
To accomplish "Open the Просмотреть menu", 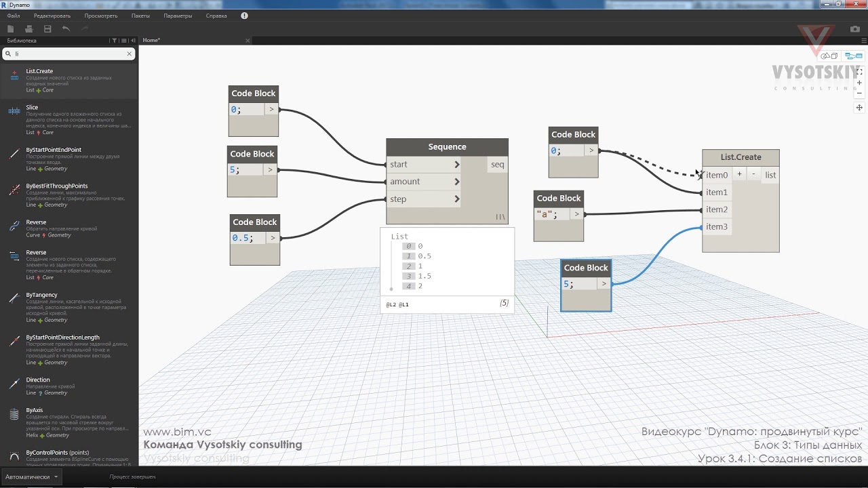I will click(101, 16).
